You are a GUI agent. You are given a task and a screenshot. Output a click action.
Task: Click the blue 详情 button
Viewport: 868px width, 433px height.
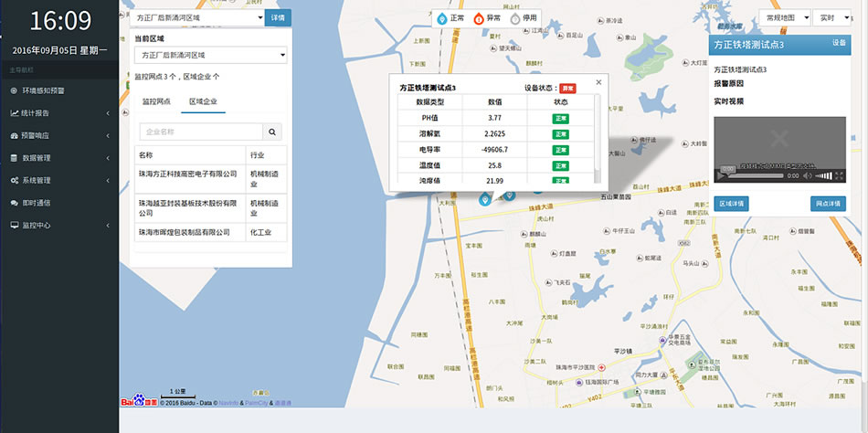click(x=278, y=17)
